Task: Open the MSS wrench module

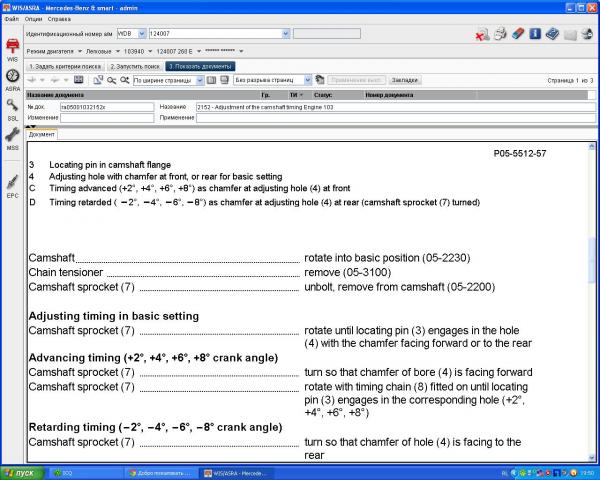Action: click(x=12, y=139)
